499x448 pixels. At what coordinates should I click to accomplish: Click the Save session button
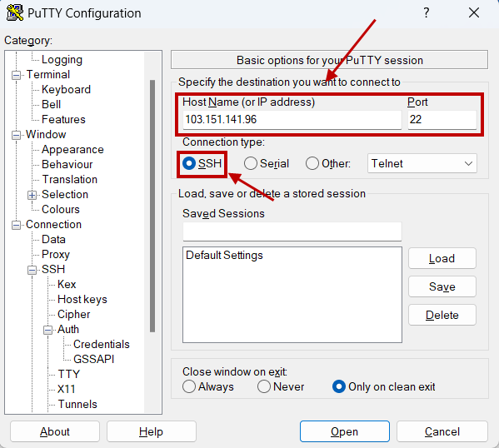click(x=442, y=286)
